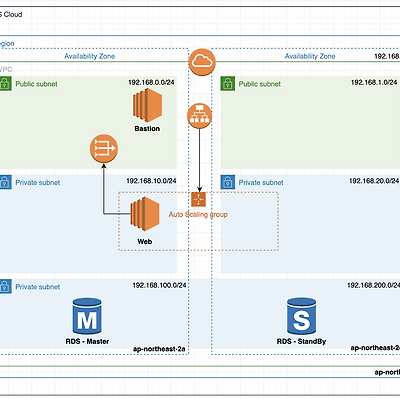The width and height of the screenshot is (400, 400).
Task: Click Private subnet label beside 192.168.100.0/24
Action: tap(38, 287)
